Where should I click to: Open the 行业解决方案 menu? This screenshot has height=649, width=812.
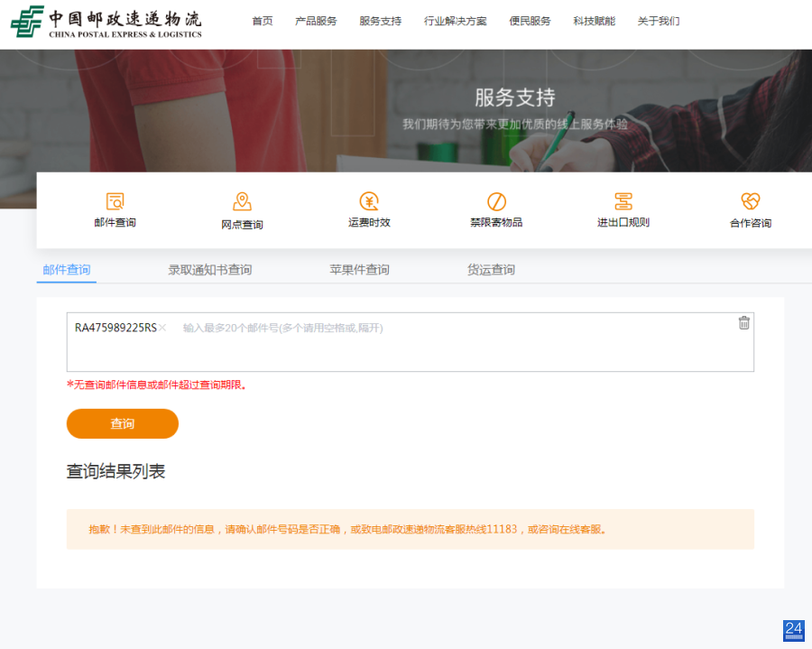(456, 22)
